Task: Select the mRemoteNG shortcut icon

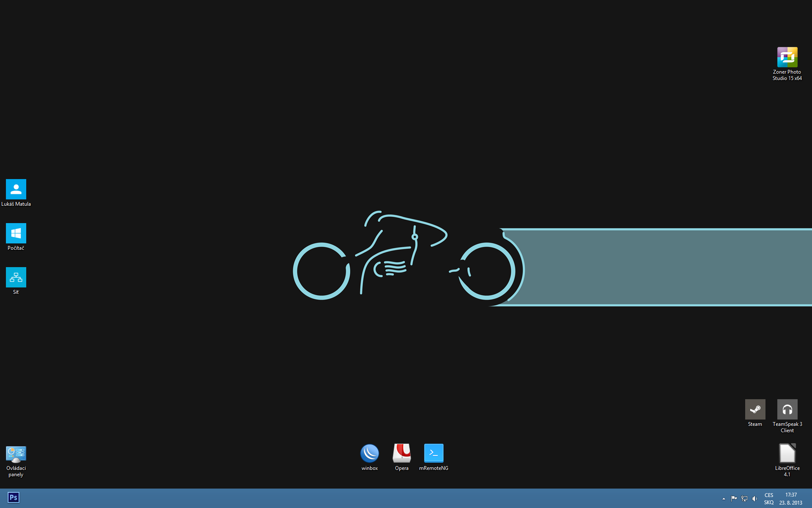Action: click(x=433, y=453)
